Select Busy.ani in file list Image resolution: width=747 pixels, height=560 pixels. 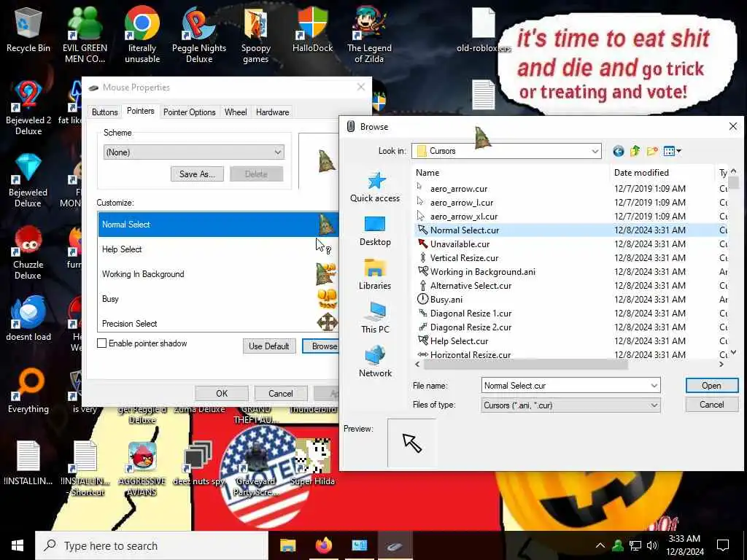pos(446,300)
